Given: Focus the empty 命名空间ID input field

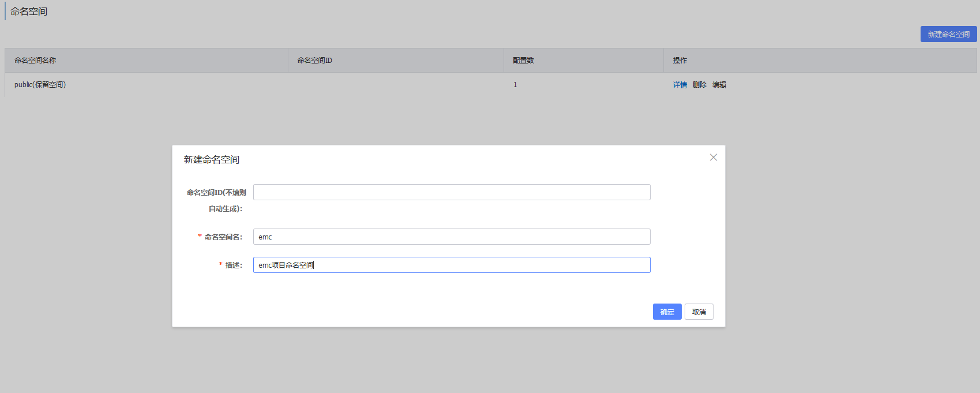Looking at the screenshot, I should click(x=451, y=192).
